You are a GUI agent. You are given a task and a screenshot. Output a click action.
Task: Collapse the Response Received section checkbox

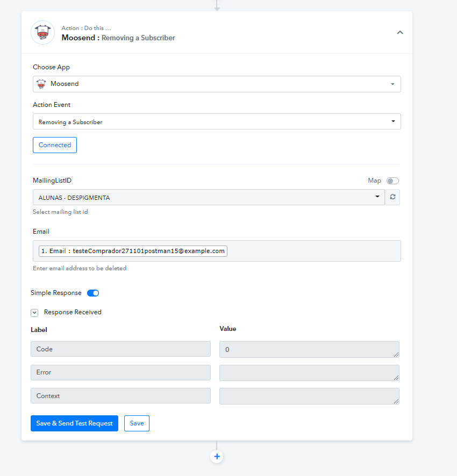click(34, 313)
